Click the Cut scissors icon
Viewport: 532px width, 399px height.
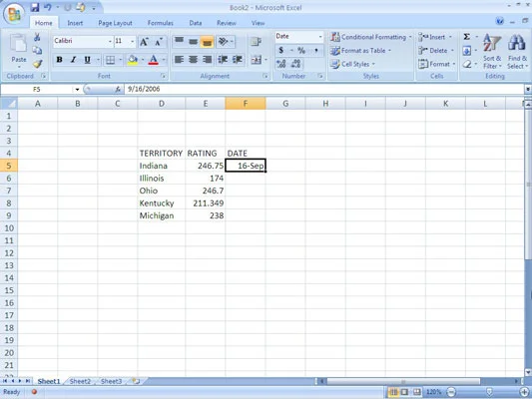click(37, 37)
